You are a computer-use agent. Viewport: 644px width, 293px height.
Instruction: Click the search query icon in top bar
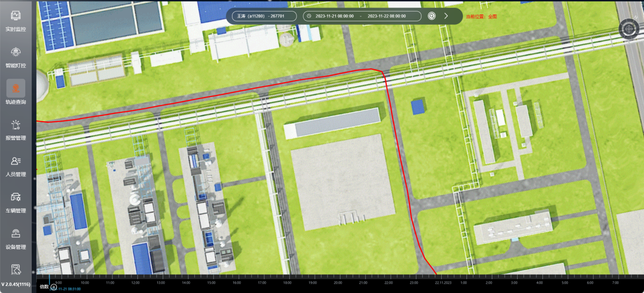coord(432,16)
